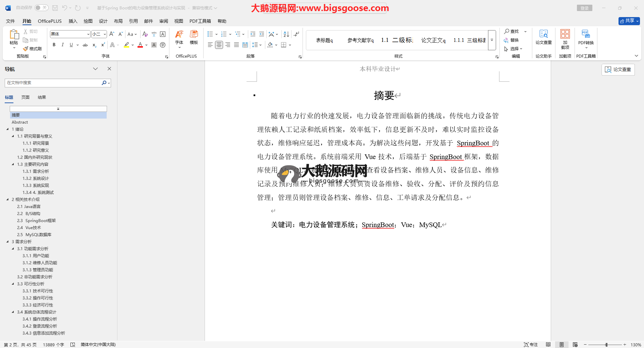Toggle italic text formatting

62,45
